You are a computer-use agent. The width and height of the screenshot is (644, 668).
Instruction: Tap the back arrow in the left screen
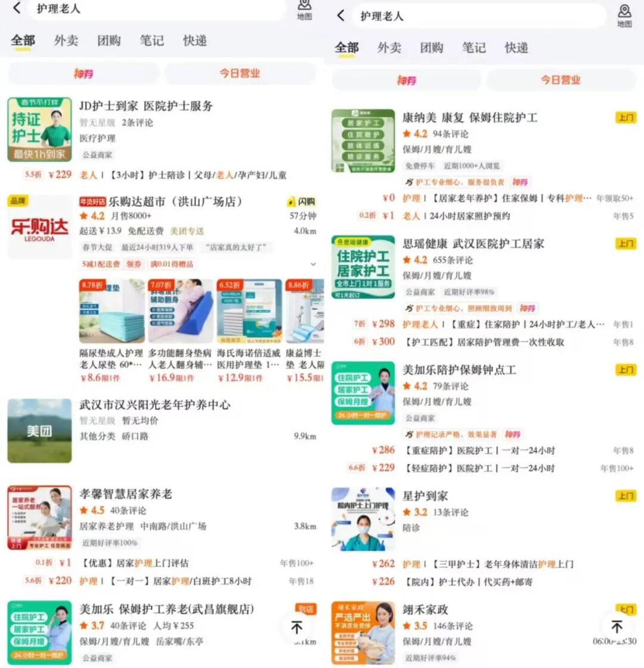point(17,8)
